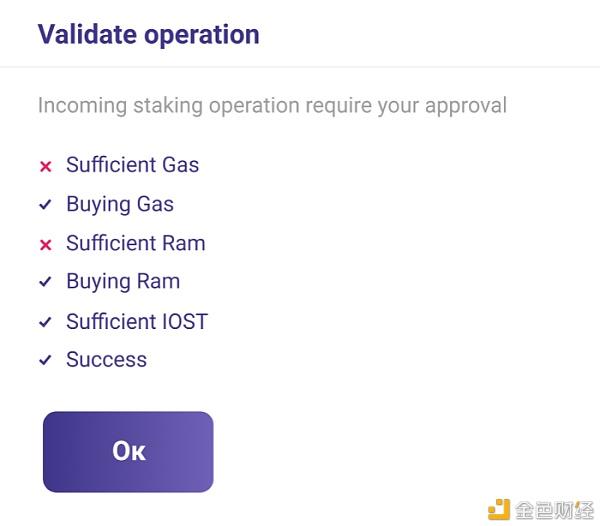Screen dimensions: 600x526
Task: Click the red X beside Sufficient Gas
Action: point(45,167)
